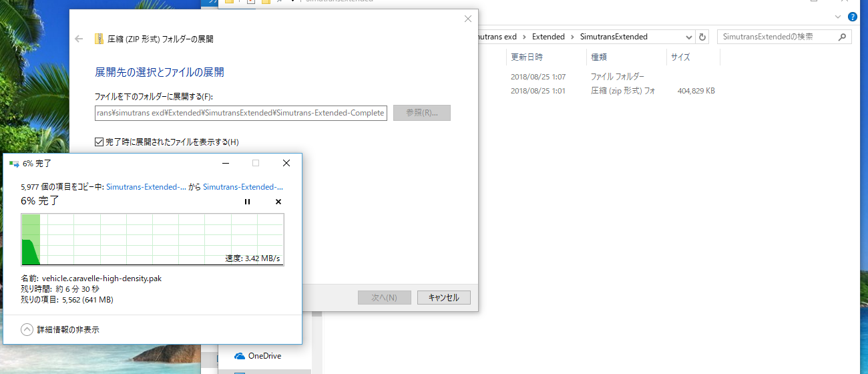Close the copy progress dialog
Screen dimensions: 868x374
tap(286, 163)
